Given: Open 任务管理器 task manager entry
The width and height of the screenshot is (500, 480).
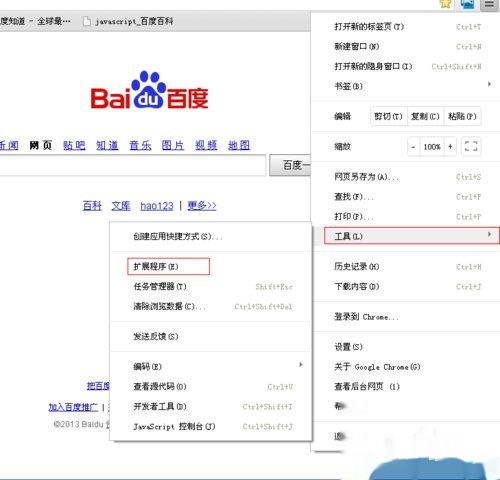Looking at the screenshot, I should point(211,286).
